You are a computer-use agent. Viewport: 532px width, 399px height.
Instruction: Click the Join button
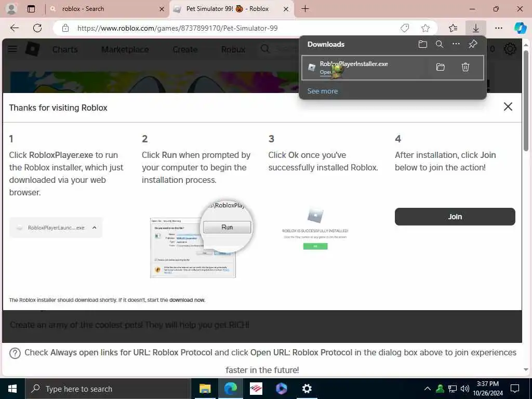(x=455, y=217)
